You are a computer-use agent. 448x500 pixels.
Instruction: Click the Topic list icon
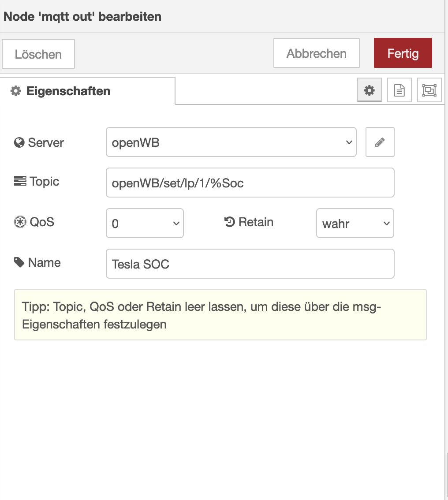(x=20, y=181)
